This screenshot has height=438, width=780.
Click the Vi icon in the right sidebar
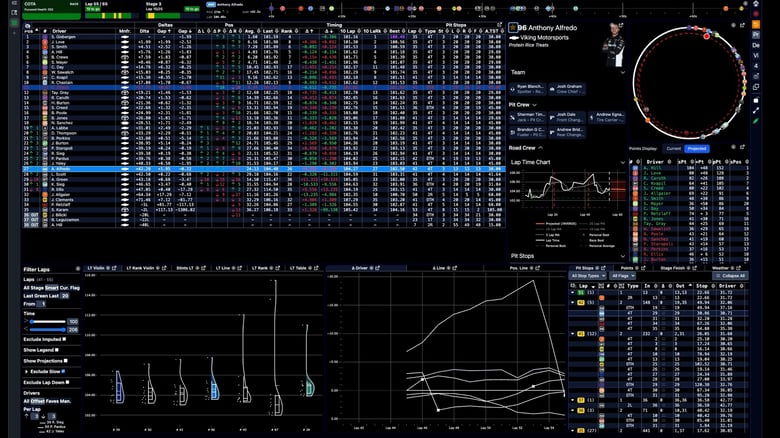pyautogui.click(x=756, y=56)
